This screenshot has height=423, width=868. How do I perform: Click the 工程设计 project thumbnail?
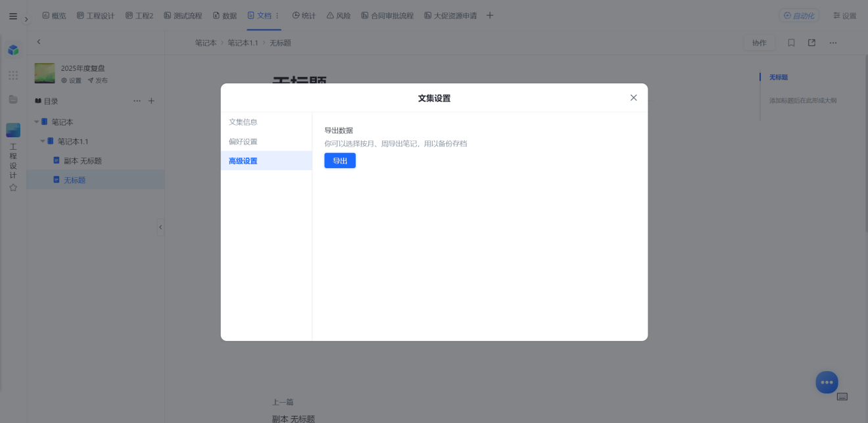13,130
